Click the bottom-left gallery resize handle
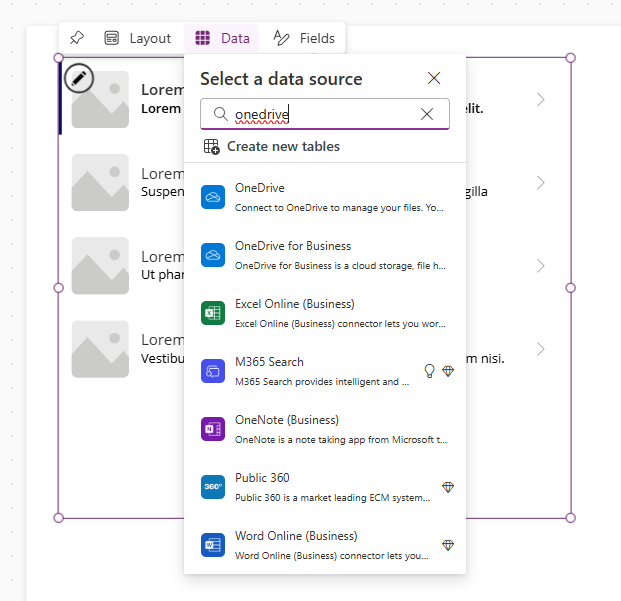The width and height of the screenshot is (621, 601). tap(59, 517)
